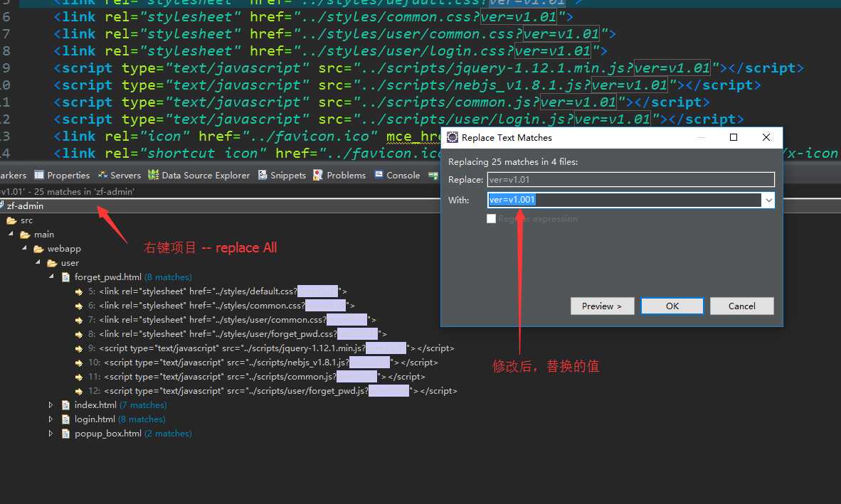Image resolution: width=841 pixels, height=504 pixels.
Task: Click the index.html file icon
Action: click(66, 405)
